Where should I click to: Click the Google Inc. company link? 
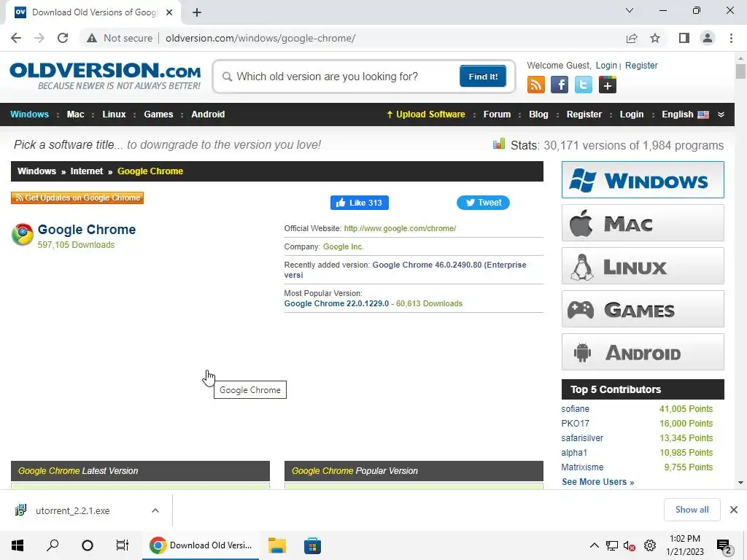click(x=343, y=246)
